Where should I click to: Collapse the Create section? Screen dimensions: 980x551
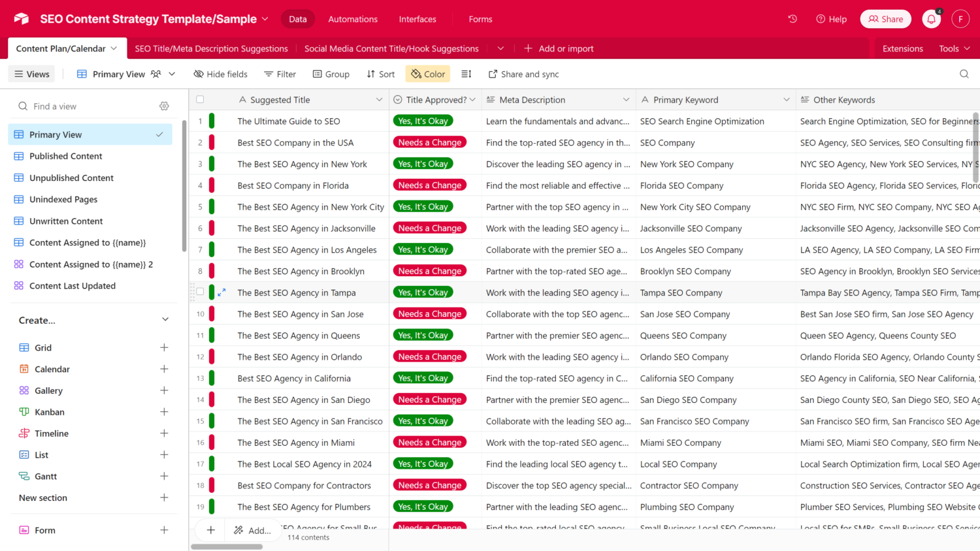click(165, 320)
